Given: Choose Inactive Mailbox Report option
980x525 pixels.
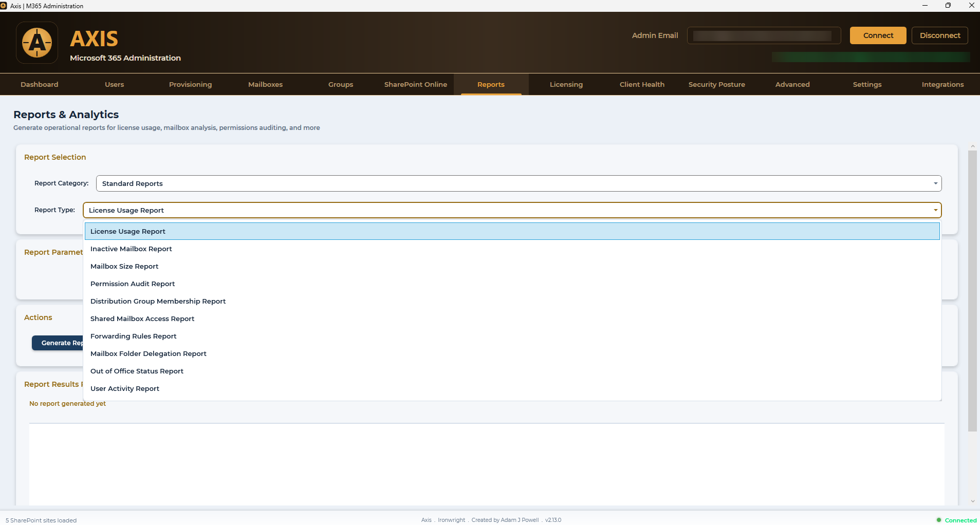Looking at the screenshot, I should (x=512, y=249).
